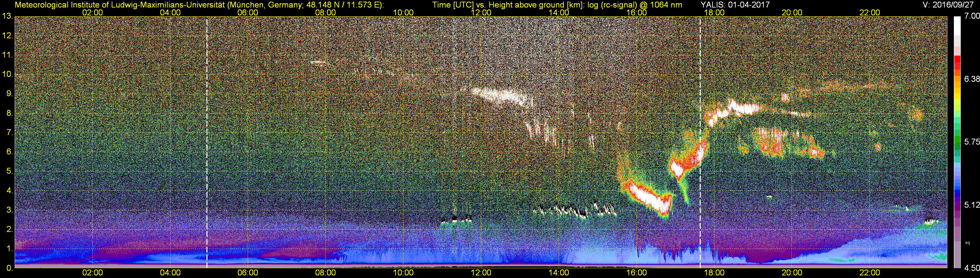Screen dimensions: 980x278
Task: Click the 06:00 label on the bottom time axis
Action: (x=248, y=273)
